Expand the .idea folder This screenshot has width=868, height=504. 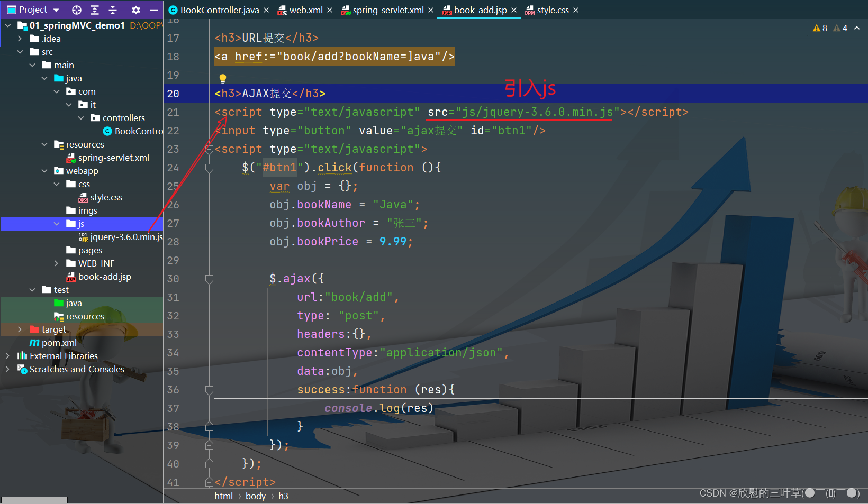pyautogui.click(x=20, y=39)
